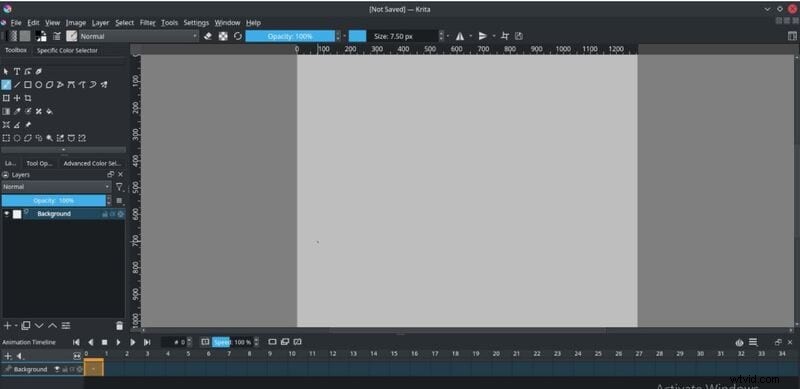Adjust the layer Opacity slider

tap(54, 201)
